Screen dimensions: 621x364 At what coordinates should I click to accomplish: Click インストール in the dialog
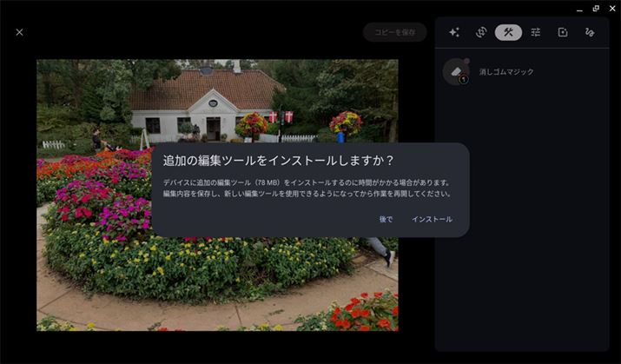click(x=432, y=219)
